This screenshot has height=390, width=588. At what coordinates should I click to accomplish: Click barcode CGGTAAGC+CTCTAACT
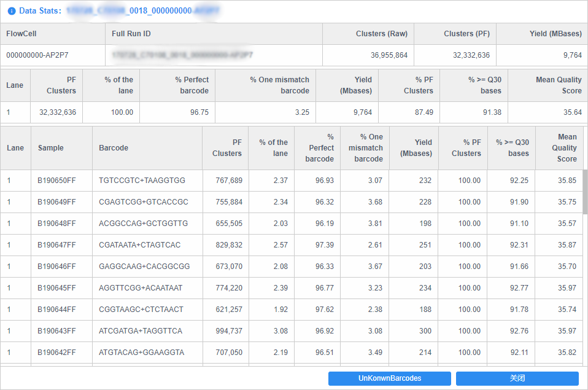[141, 310]
